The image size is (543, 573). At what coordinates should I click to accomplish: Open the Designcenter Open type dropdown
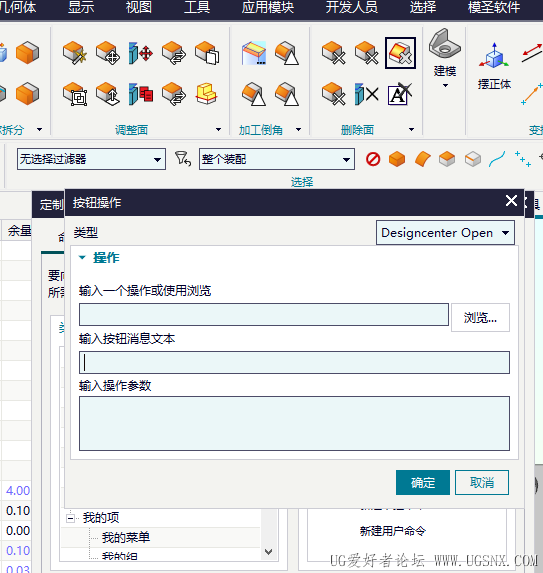coord(445,232)
